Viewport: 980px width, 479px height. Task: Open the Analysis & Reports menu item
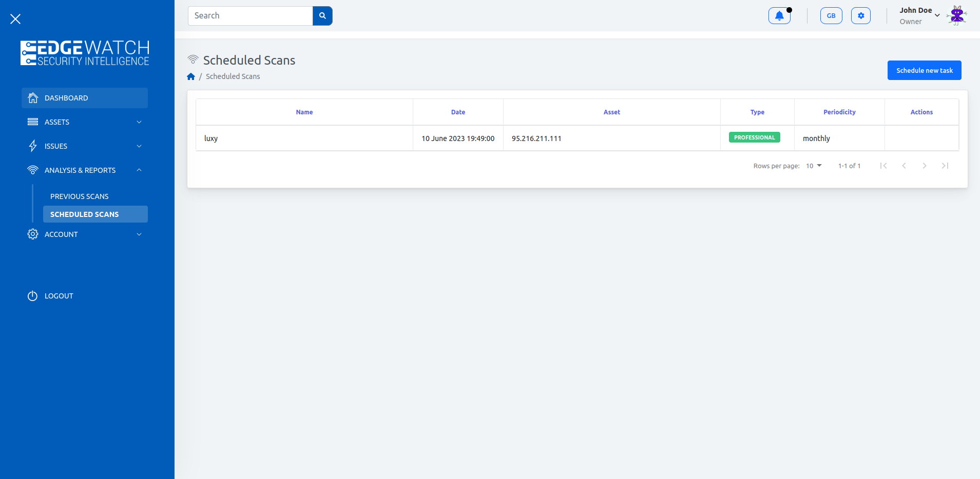point(85,170)
